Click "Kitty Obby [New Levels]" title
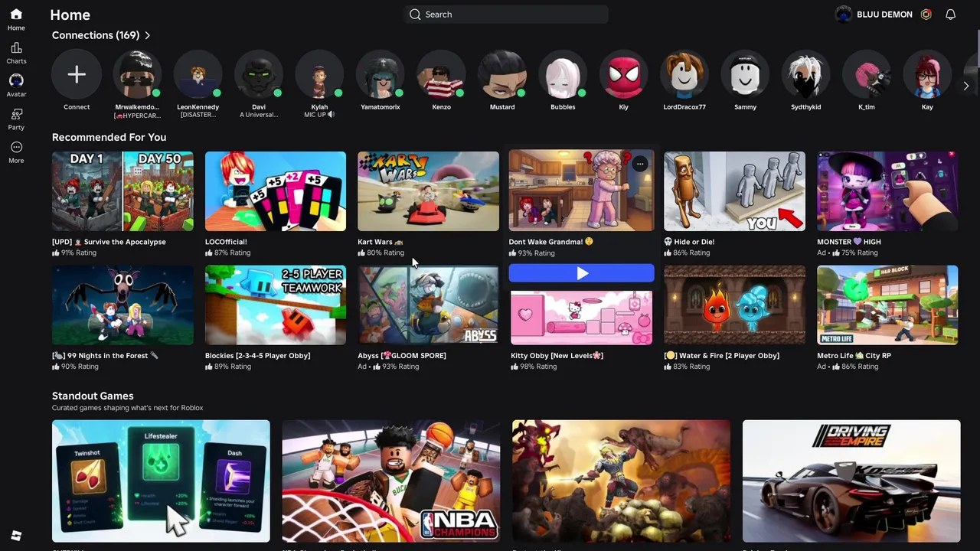Viewport: 980px width, 551px height. pyautogui.click(x=557, y=356)
